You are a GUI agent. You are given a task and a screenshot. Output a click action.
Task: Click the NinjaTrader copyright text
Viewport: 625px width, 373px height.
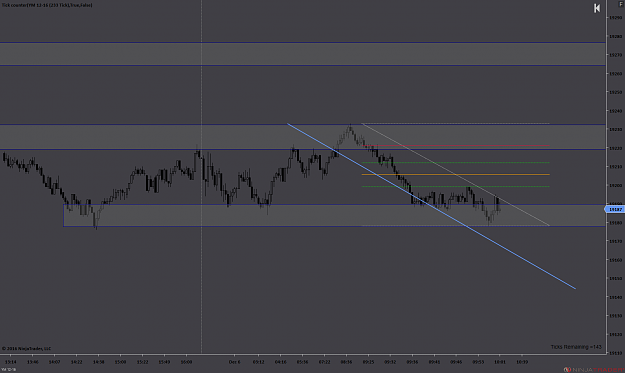coord(26,348)
